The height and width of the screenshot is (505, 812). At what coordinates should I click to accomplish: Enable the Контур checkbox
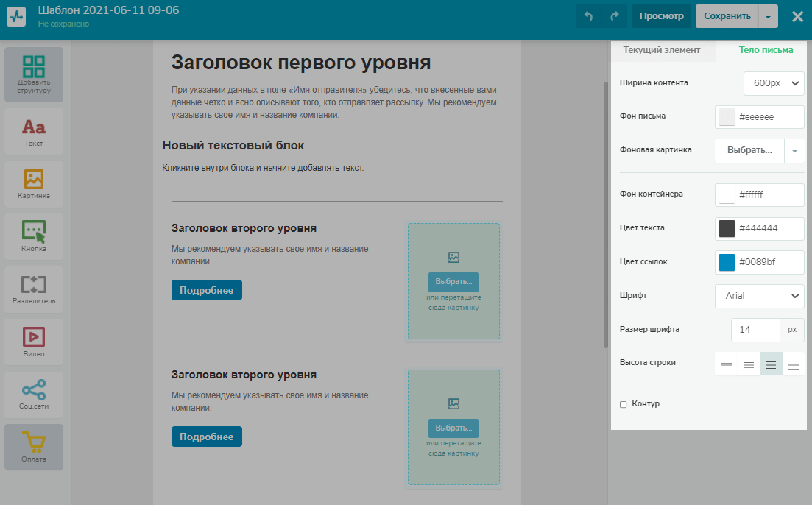(624, 404)
